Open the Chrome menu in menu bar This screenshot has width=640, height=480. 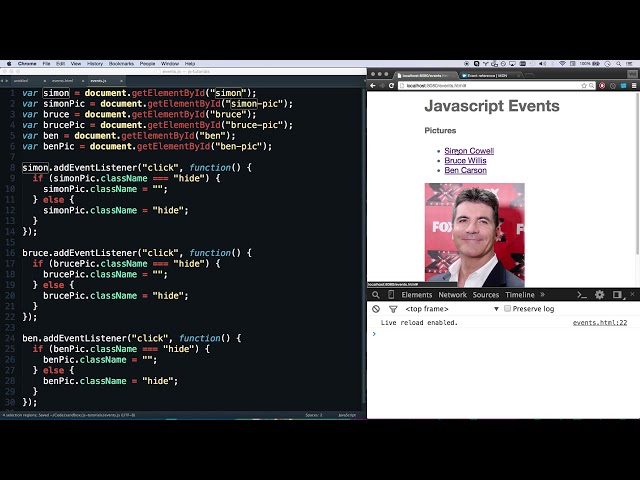(x=27, y=64)
